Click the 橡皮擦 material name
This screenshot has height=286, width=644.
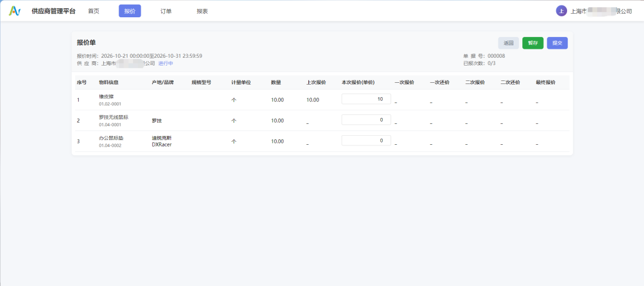pyautogui.click(x=106, y=97)
